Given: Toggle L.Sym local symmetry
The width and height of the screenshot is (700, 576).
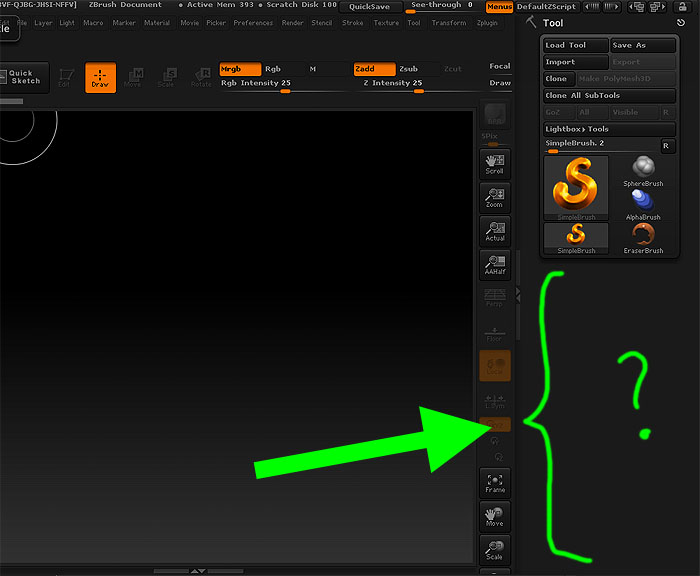Looking at the screenshot, I should [495, 401].
